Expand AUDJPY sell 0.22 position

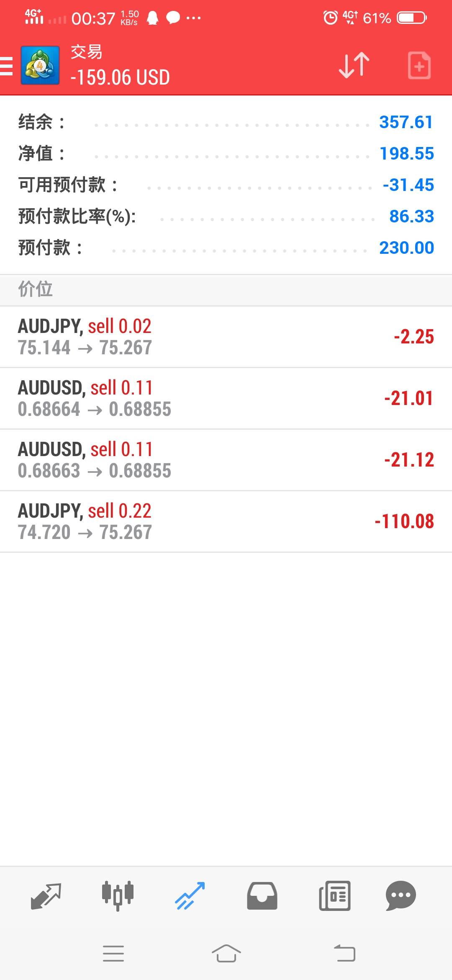coord(226,521)
